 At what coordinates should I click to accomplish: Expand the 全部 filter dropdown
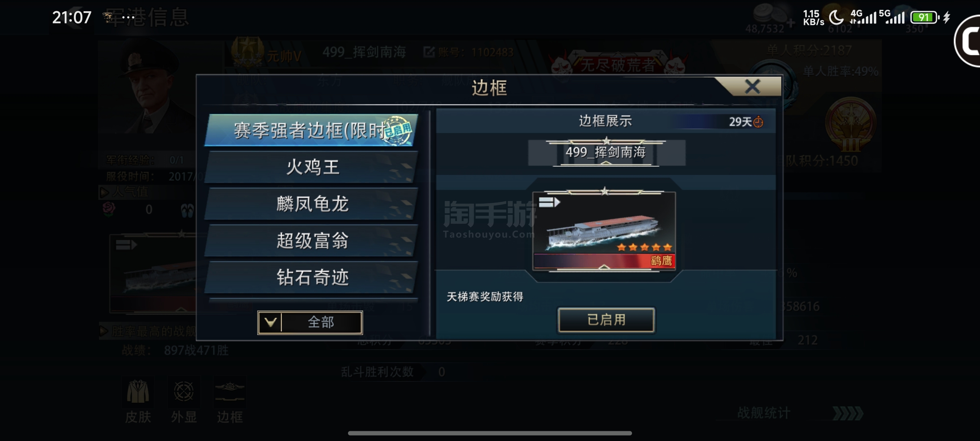[x=310, y=323]
